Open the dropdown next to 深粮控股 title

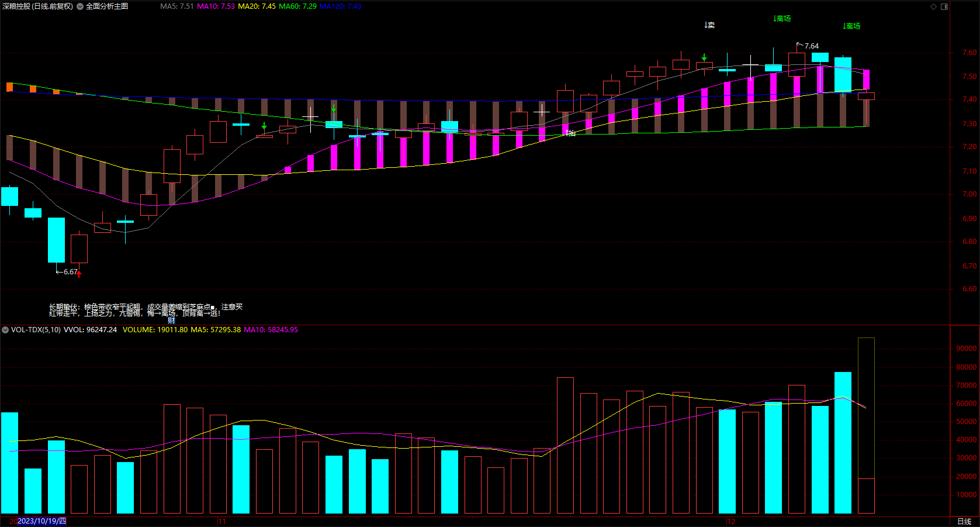tap(80, 6)
